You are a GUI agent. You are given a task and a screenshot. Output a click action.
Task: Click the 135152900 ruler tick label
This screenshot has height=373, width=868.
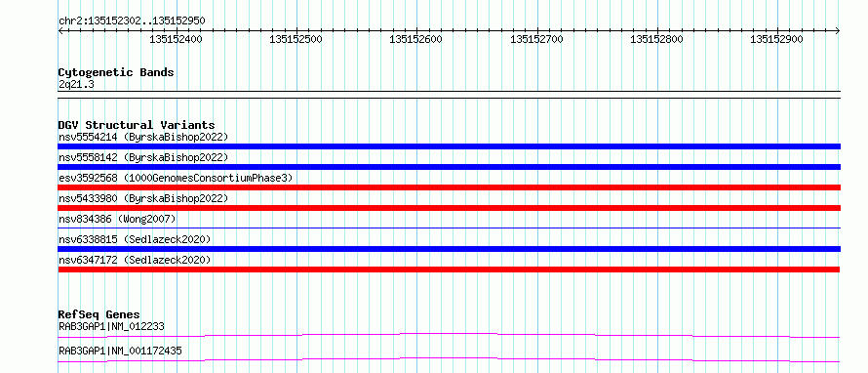[x=776, y=39]
